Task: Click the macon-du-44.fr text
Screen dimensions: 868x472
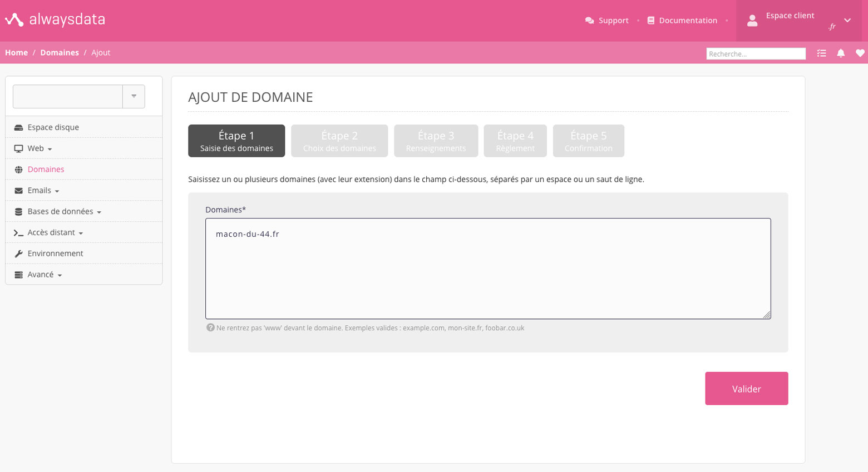Action: 248,234
